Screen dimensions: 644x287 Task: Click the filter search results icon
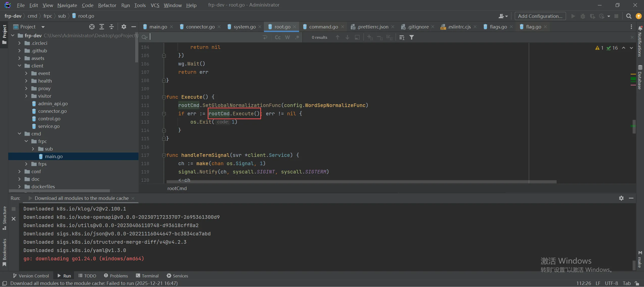pyautogui.click(x=412, y=37)
